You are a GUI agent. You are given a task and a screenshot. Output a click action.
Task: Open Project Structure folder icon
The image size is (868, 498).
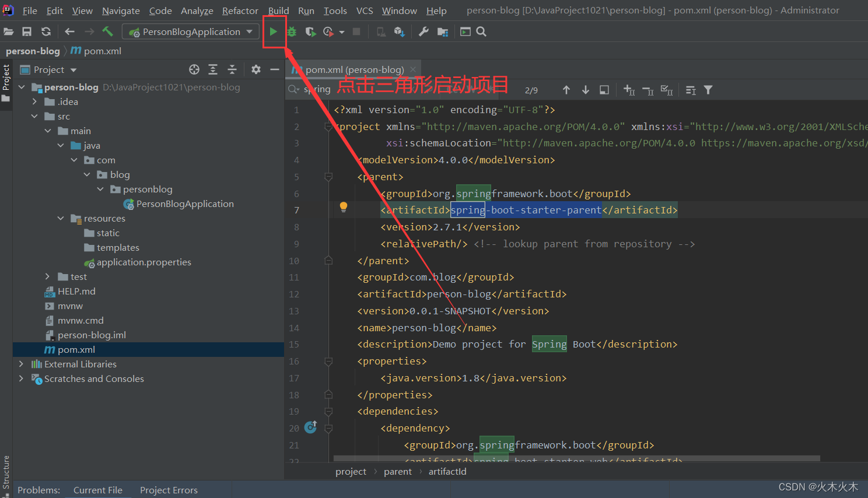pyautogui.click(x=443, y=31)
